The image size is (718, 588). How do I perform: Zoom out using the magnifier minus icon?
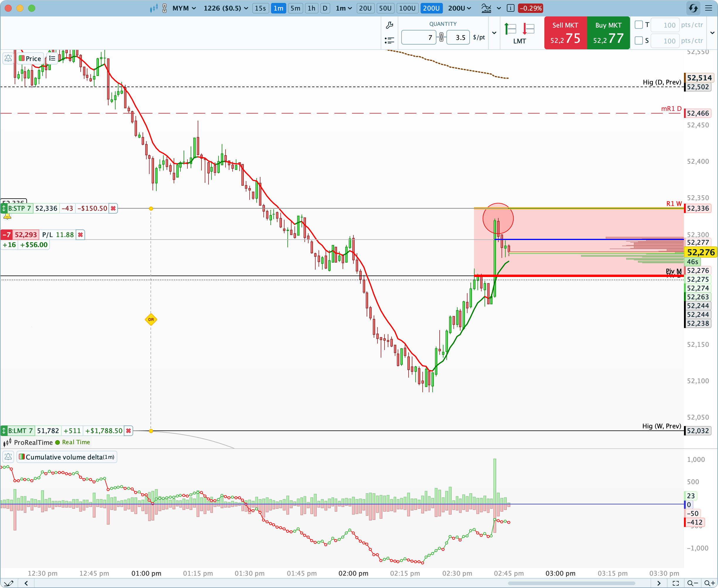click(x=692, y=583)
